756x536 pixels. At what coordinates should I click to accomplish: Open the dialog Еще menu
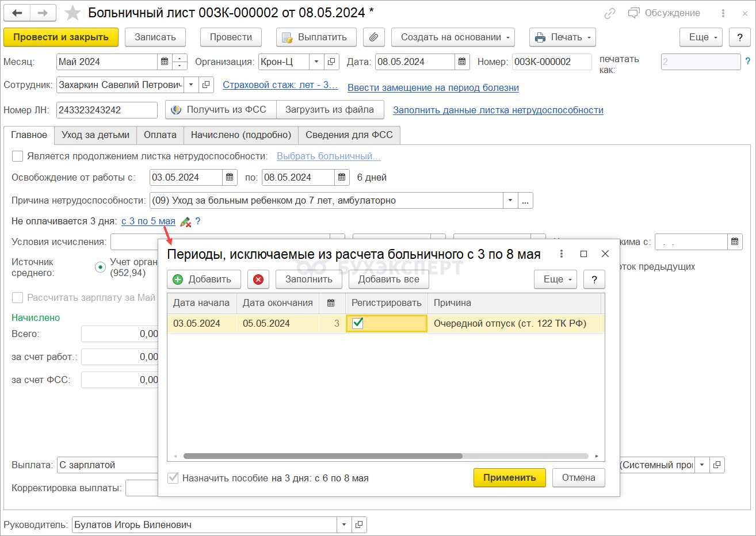(x=556, y=280)
